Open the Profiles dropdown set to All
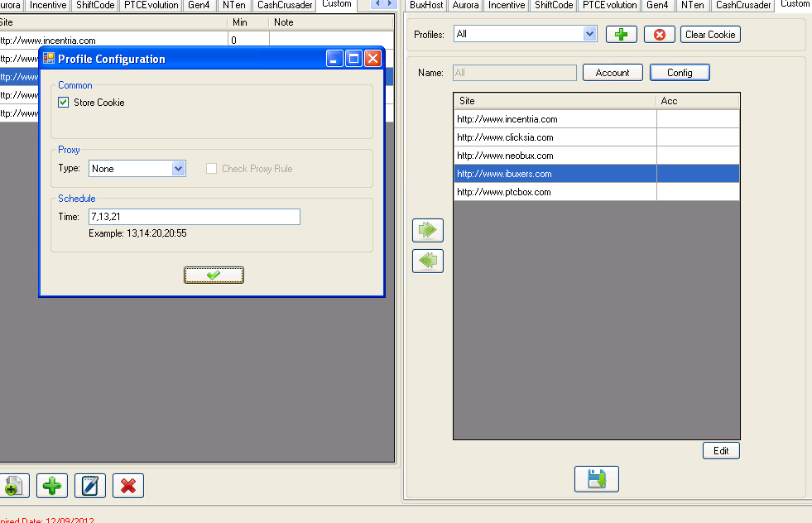Screen dimensions: 812x523 tap(589, 34)
